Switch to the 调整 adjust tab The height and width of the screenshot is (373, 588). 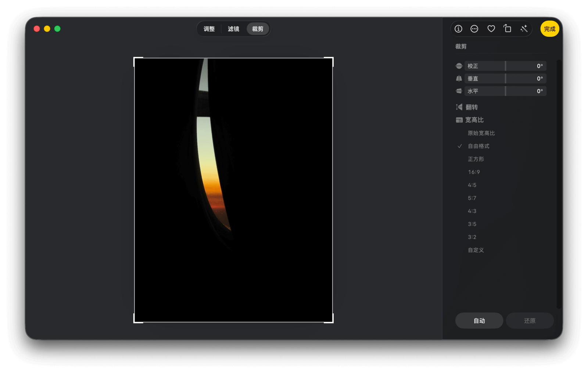click(209, 29)
